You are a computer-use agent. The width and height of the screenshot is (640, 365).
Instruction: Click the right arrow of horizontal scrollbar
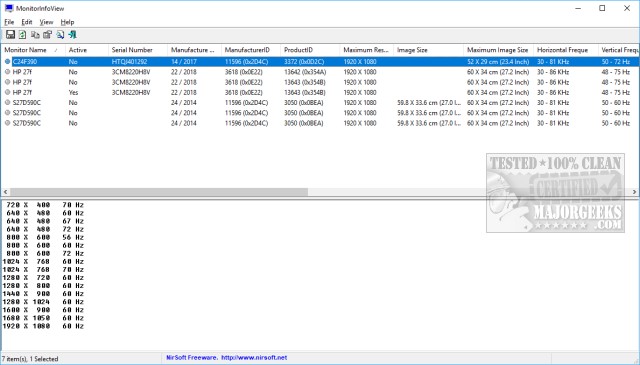[x=634, y=192]
